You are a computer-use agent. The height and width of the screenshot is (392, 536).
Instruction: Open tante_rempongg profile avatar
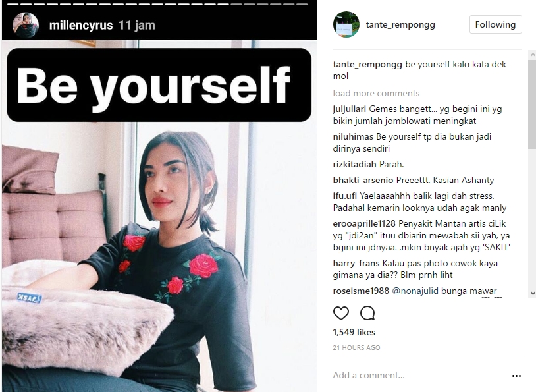pos(346,24)
